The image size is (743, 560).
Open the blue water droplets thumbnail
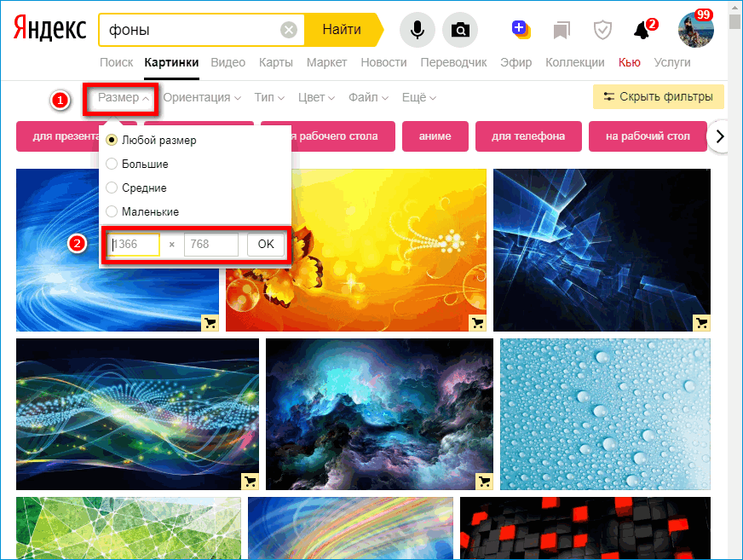pyautogui.click(x=605, y=415)
